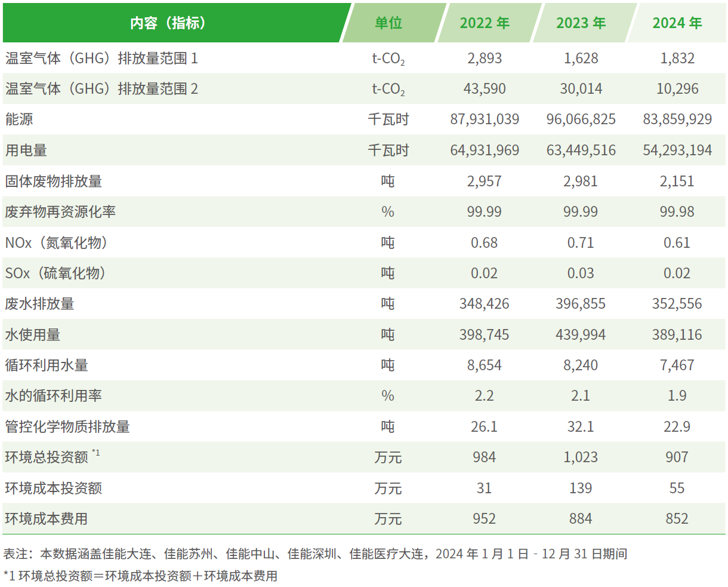Select the 能源 2023 value 96,066,825
728x587 pixels.
[581, 119]
